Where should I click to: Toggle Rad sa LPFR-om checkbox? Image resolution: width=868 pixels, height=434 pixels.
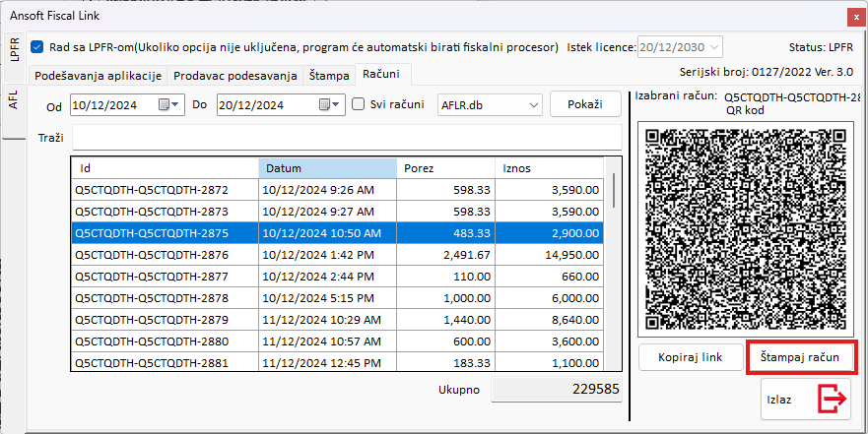[x=37, y=47]
